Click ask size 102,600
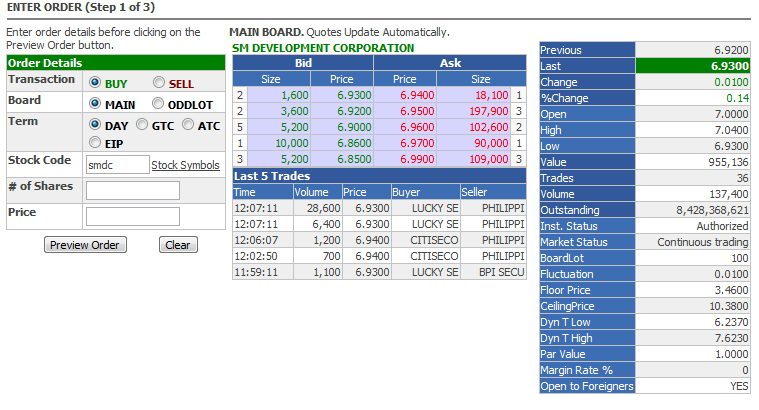The width and height of the screenshot is (759, 410). coord(488,127)
